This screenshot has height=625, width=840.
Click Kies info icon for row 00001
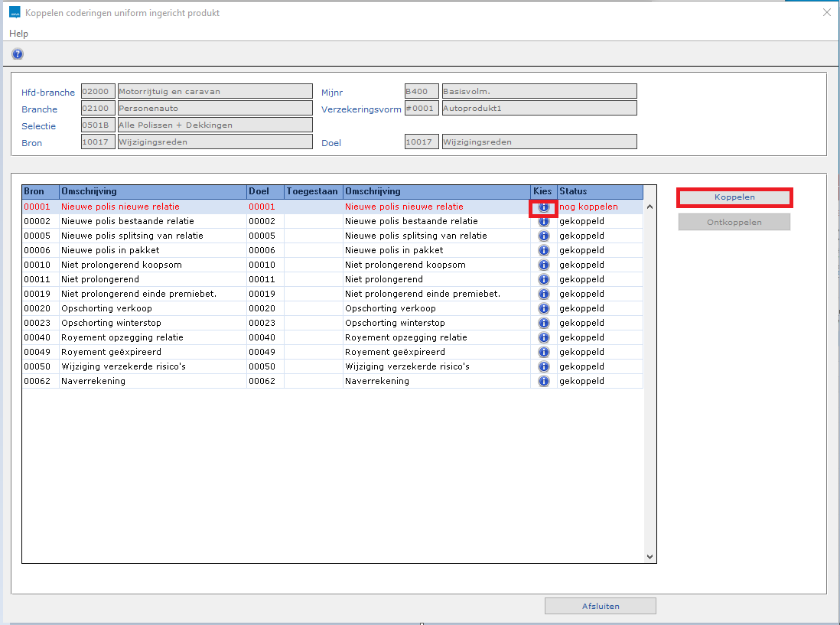click(x=543, y=207)
